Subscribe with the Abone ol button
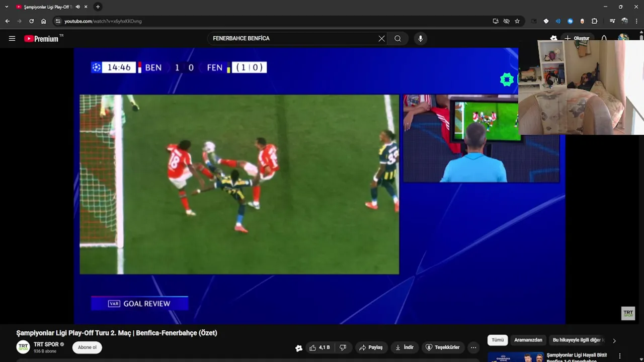The width and height of the screenshot is (644, 362). tap(87, 347)
